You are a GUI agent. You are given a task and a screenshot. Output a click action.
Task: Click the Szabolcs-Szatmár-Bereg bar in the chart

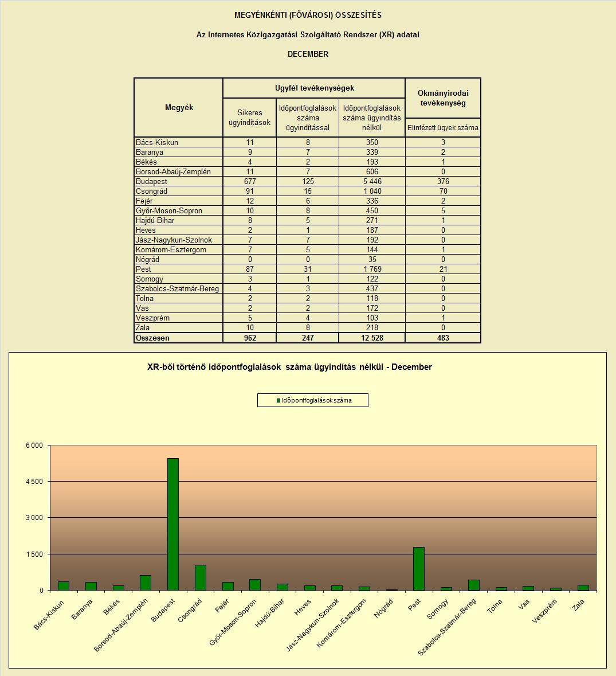474,585
